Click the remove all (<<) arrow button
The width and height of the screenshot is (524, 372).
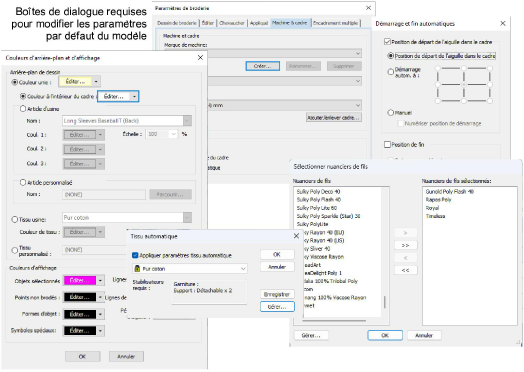click(x=406, y=270)
